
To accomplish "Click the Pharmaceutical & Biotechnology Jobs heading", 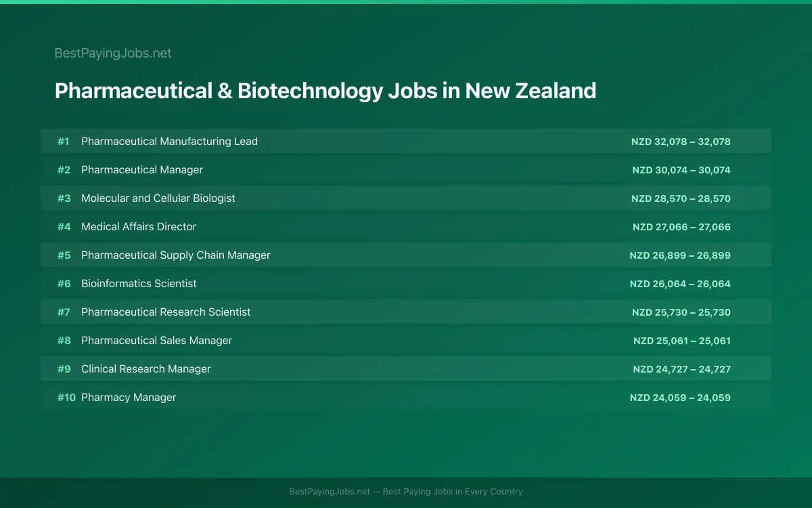I will 325,91.
